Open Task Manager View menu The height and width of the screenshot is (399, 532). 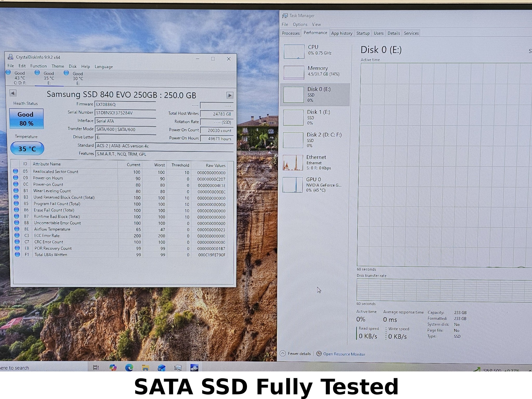click(316, 24)
